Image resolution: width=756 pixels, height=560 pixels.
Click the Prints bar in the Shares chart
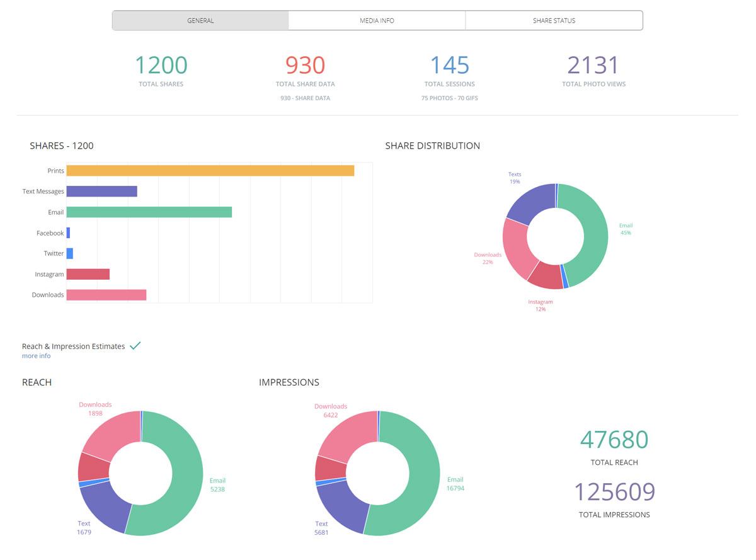pyautogui.click(x=210, y=171)
